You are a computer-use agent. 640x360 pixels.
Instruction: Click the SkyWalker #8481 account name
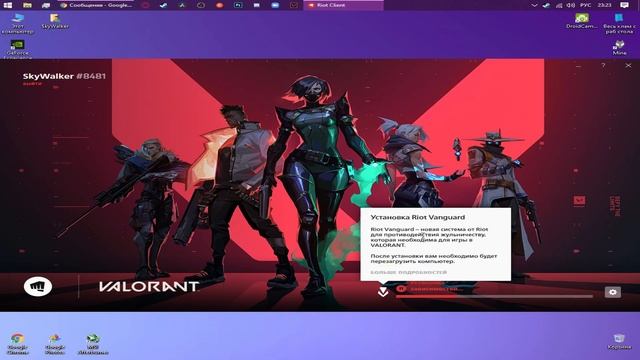point(64,76)
